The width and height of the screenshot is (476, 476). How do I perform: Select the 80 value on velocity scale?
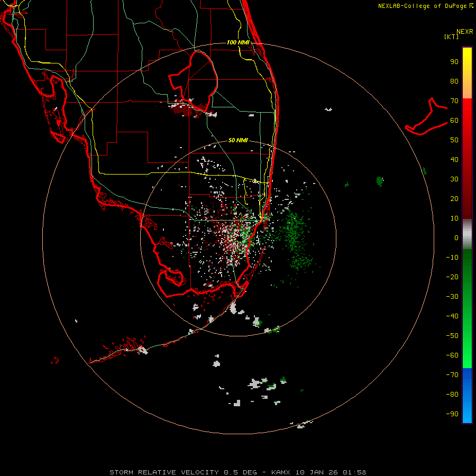pos(454,81)
